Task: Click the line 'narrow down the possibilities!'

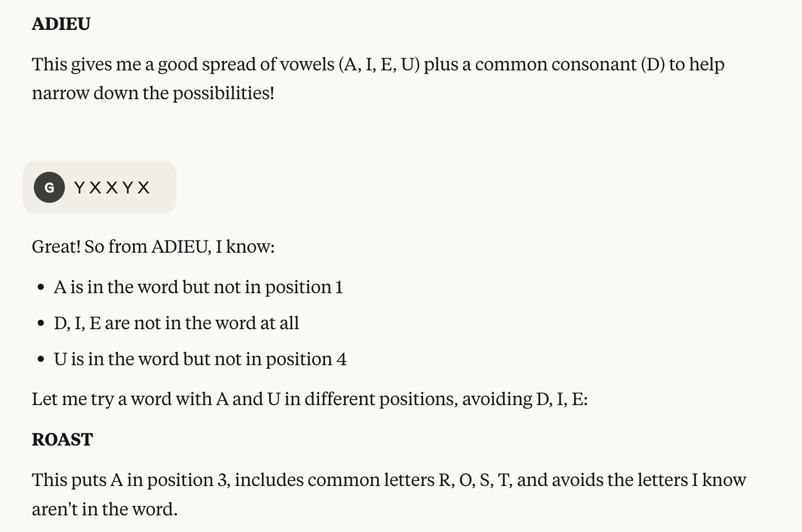Action: [153, 93]
